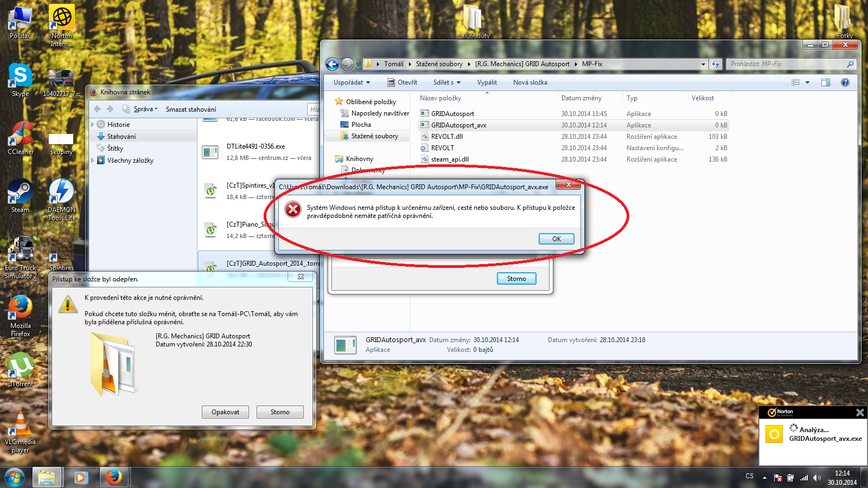Launch the CCleaner desktop shortcut
868x488 pixels.
(21, 138)
